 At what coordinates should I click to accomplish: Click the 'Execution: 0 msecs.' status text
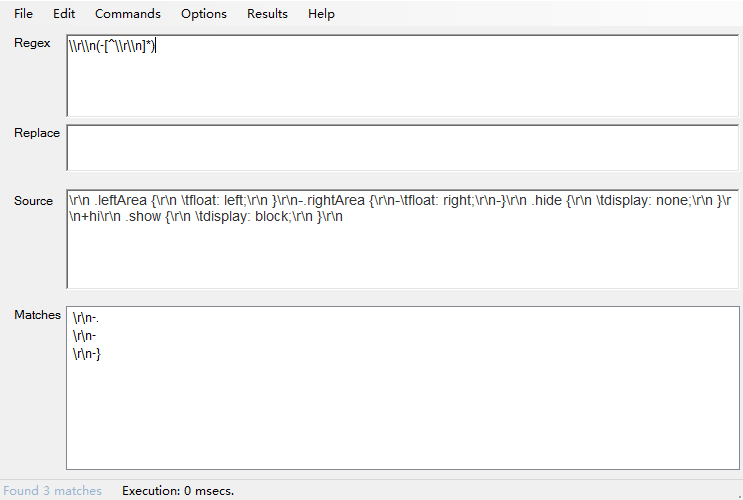pyautogui.click(x=178, y=491)
